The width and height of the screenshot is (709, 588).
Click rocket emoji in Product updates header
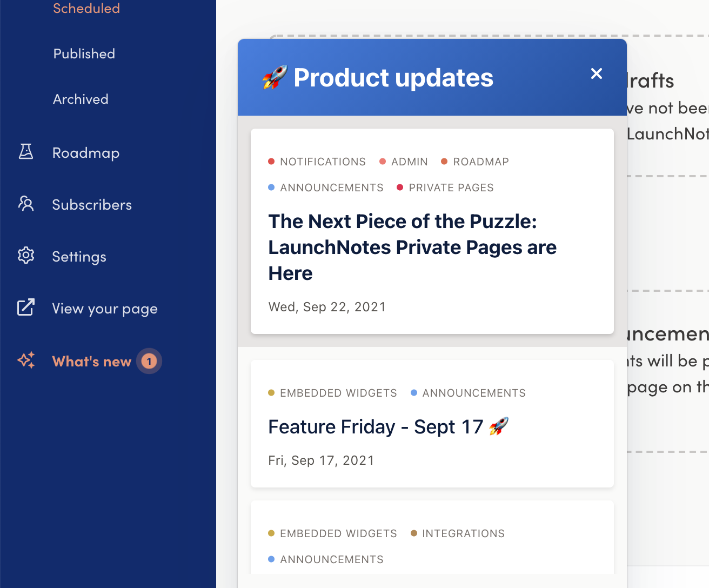pos(275,77)
